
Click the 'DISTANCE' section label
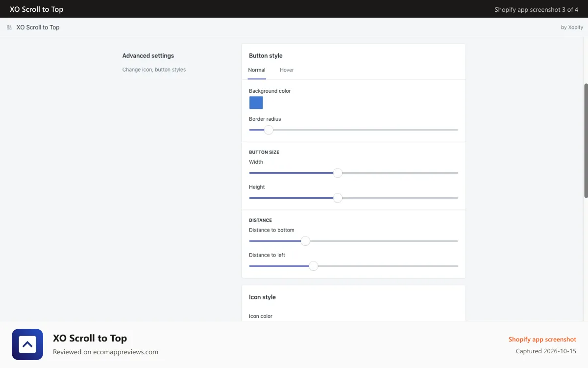[x=261, y=221]
